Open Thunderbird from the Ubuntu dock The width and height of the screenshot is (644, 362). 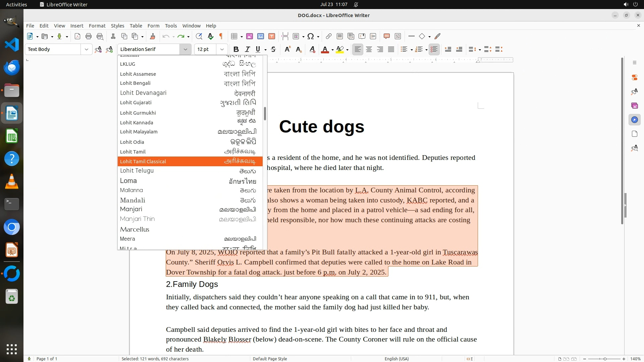[12, 67]
